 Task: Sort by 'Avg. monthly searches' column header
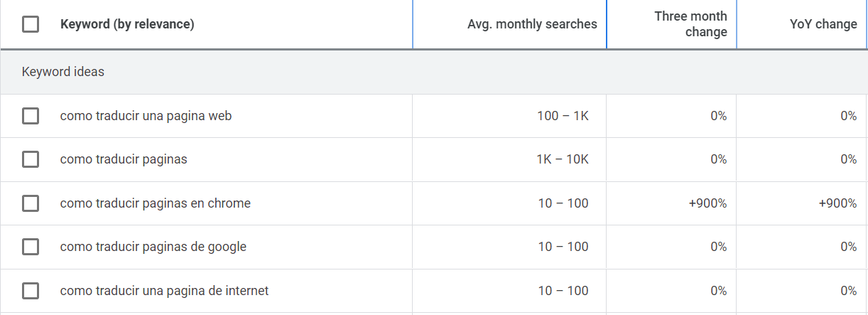pos(532,24)
